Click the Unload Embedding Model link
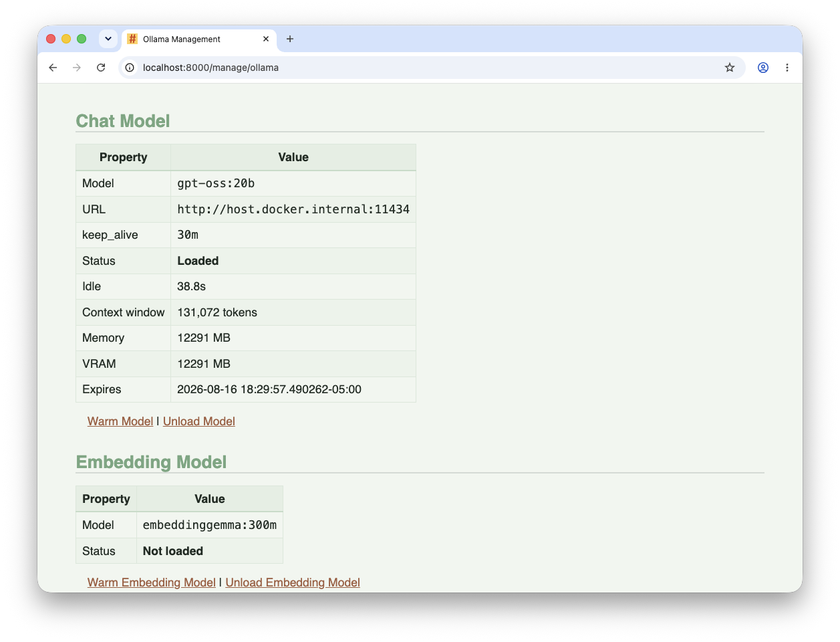 pyautogui.click(x=293, y=582)
